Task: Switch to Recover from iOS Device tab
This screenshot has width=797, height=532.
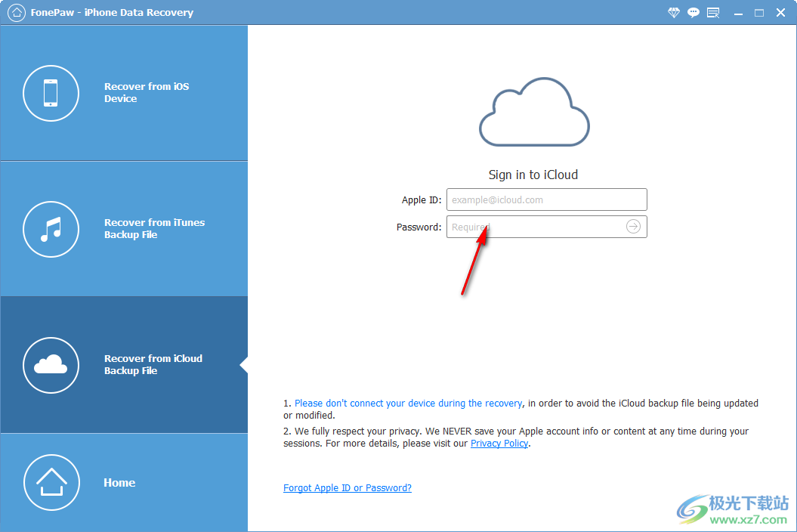Action: coord(147,93)
